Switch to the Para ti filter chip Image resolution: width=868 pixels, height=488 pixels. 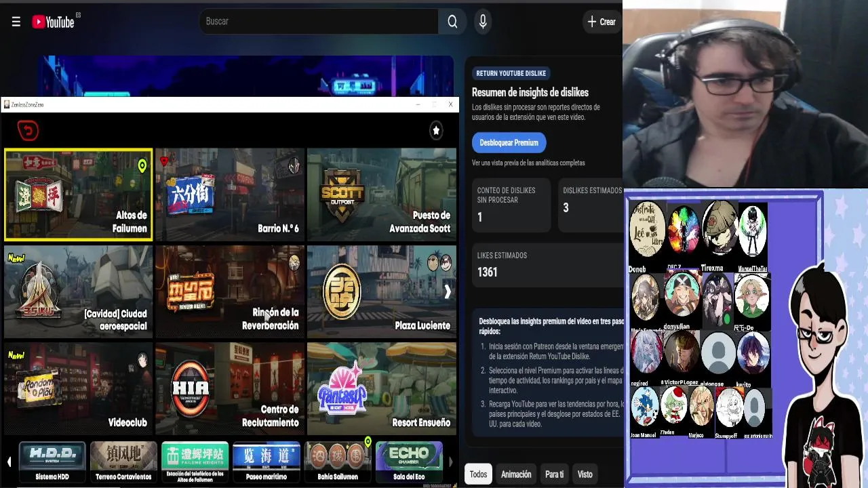point(554,474)
